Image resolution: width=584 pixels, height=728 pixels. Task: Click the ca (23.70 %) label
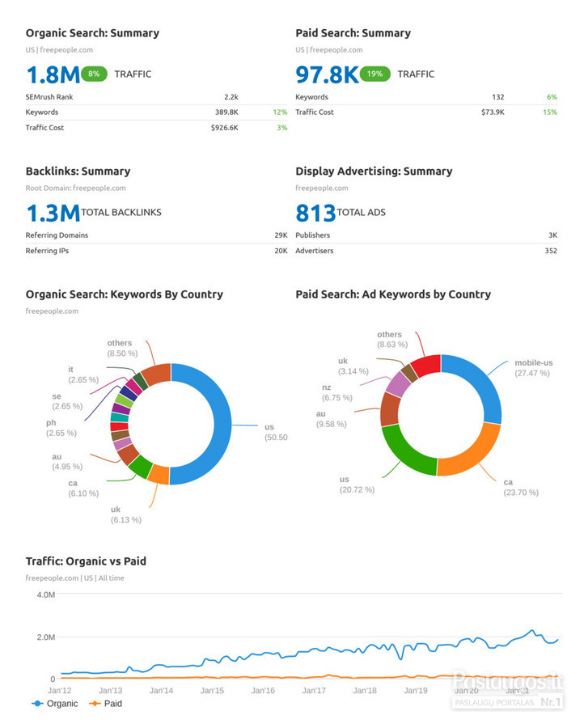521,488
